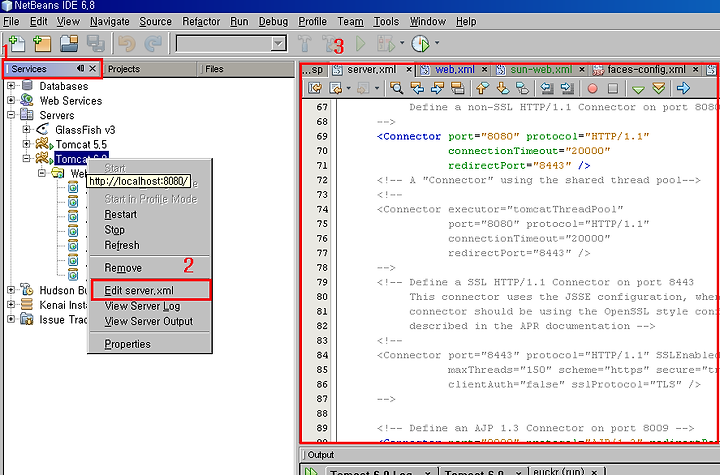
Task: Switch to the Files tab
Action: click(214, 69)
